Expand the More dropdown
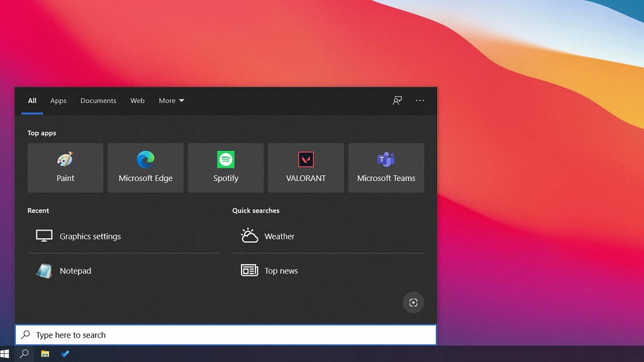 (x=171, y=101)
